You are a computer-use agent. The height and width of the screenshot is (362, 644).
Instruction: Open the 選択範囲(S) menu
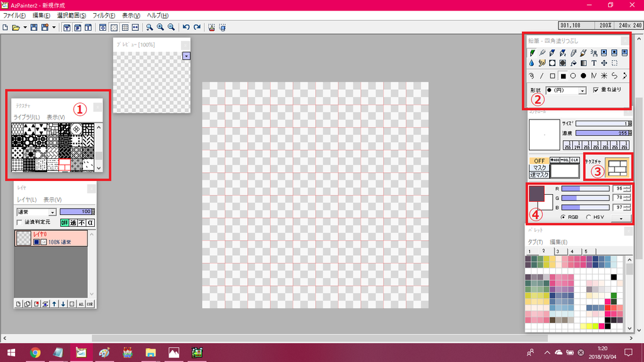(72, 16)
